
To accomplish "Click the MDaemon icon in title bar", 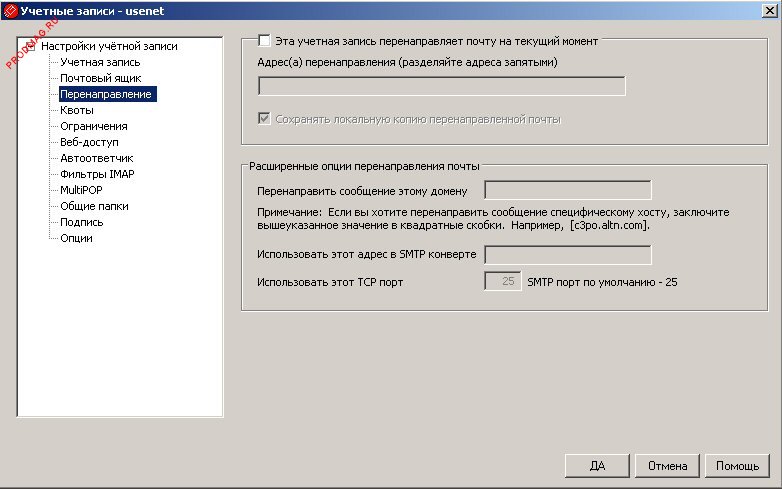I will click(x=10, y=10).
